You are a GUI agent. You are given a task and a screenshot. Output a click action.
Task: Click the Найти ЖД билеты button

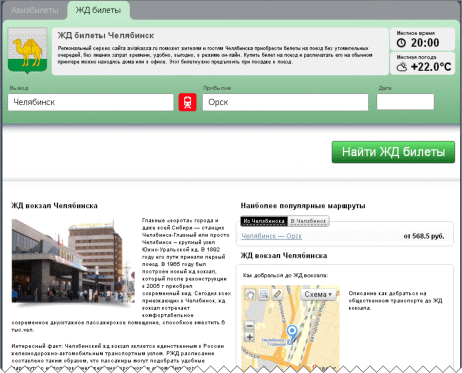tap(393, 152)
